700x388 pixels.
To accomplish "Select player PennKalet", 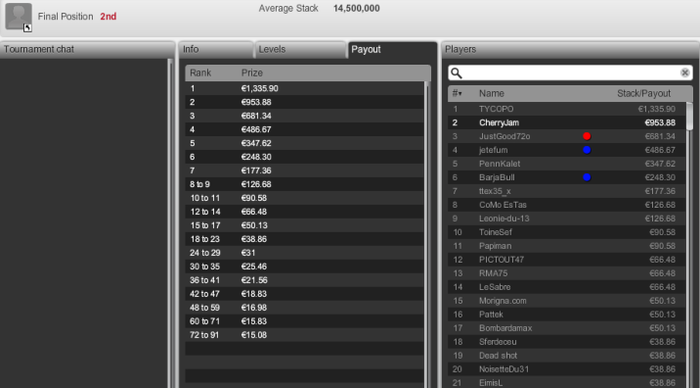I will click(567, 164).
